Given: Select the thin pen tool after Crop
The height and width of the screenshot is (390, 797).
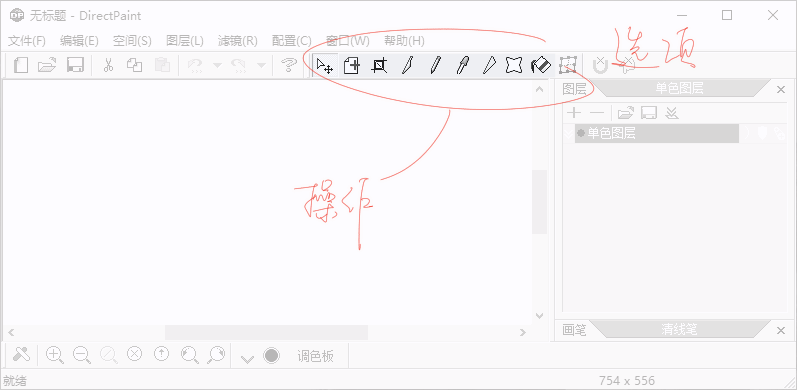Looking at the screenshot, I should [x=407, y=66].
